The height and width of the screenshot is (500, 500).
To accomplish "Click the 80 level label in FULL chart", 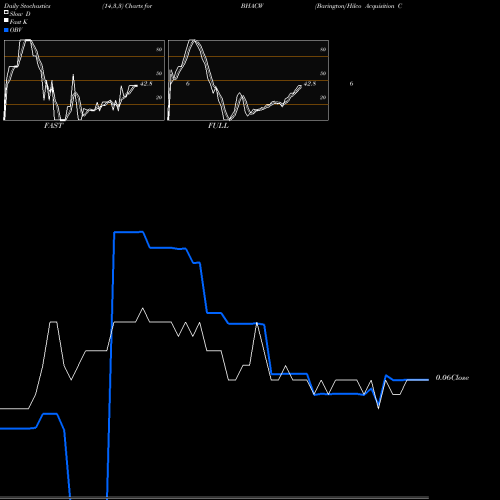I will (323, 49).
